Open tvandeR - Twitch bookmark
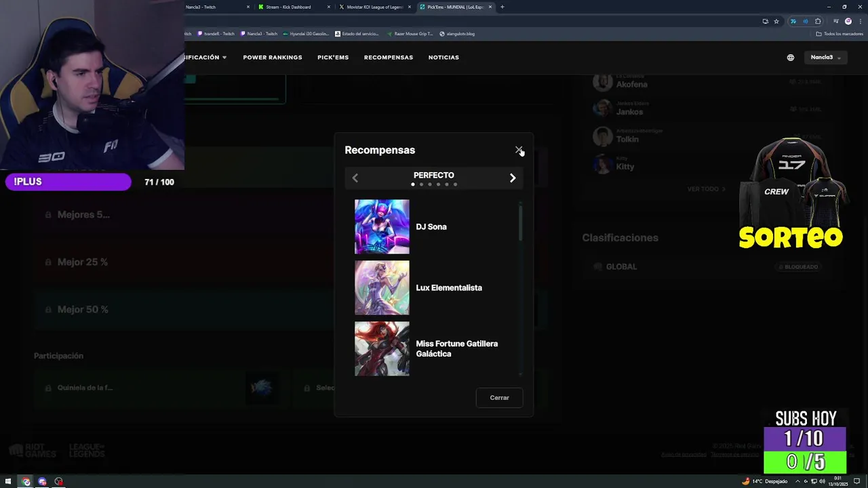 pyautogui.click(x=216, y=34)
